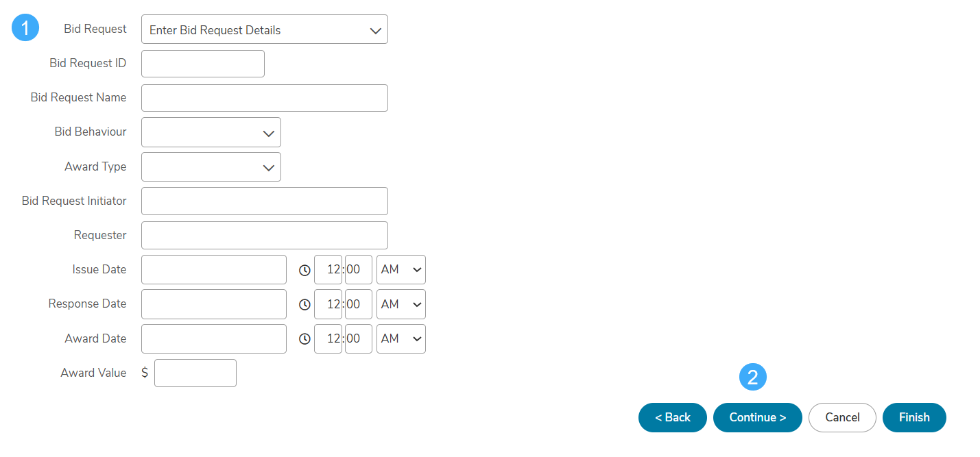Select the Requester text field
Image resolution: width=980 pixels, height=457 pixels.
(265, 235)
